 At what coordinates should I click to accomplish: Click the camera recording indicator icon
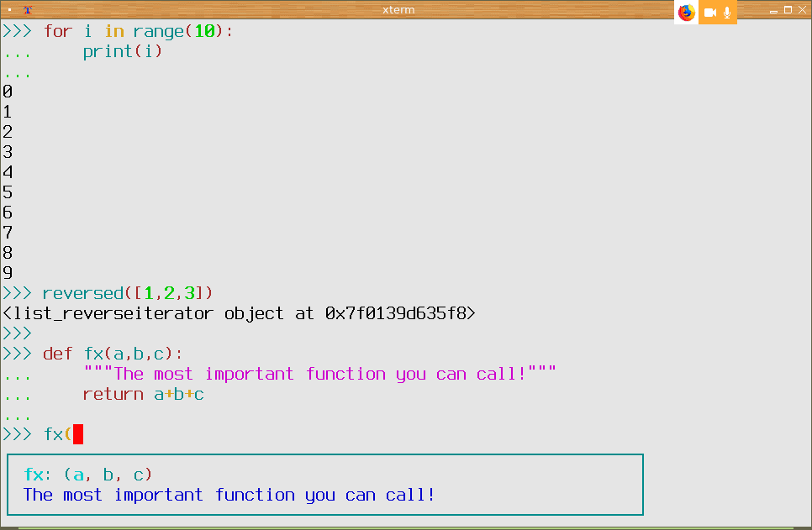[710, 13]
